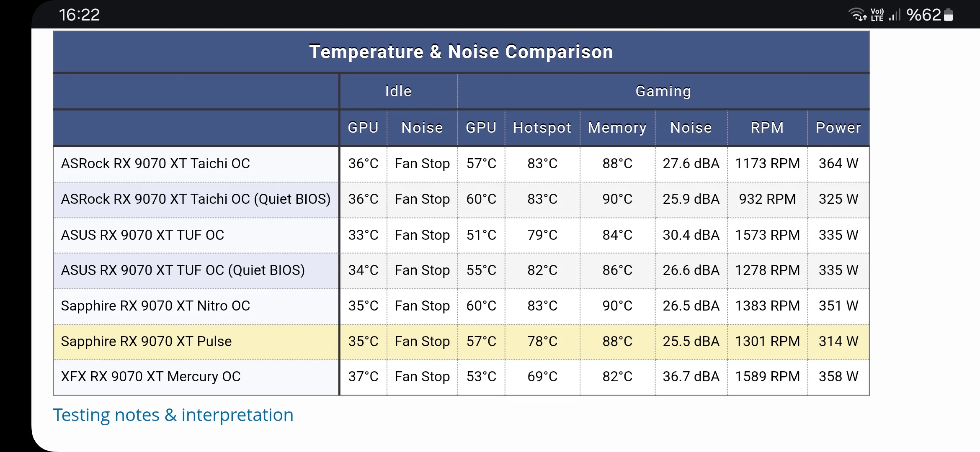Image resolution: width=980 pixels, height=452 pixels.
Task: Tap the VoLTE indicator icon
Action: (x=877, y=15)
